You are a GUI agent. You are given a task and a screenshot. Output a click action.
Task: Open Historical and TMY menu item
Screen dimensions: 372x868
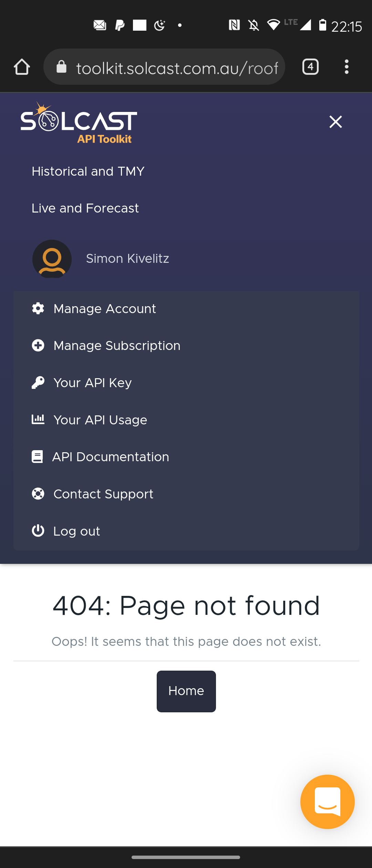click(x=88, y=172)
